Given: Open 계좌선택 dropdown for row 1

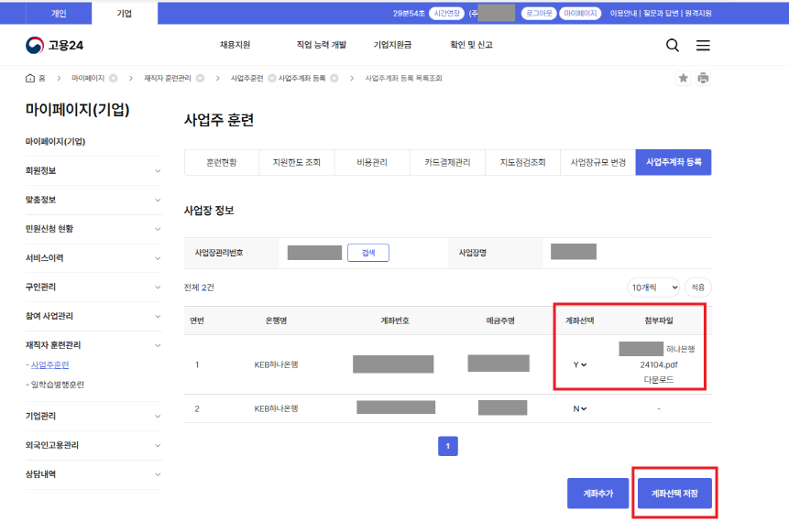Looking at the screenshot, I should (579, 364).
